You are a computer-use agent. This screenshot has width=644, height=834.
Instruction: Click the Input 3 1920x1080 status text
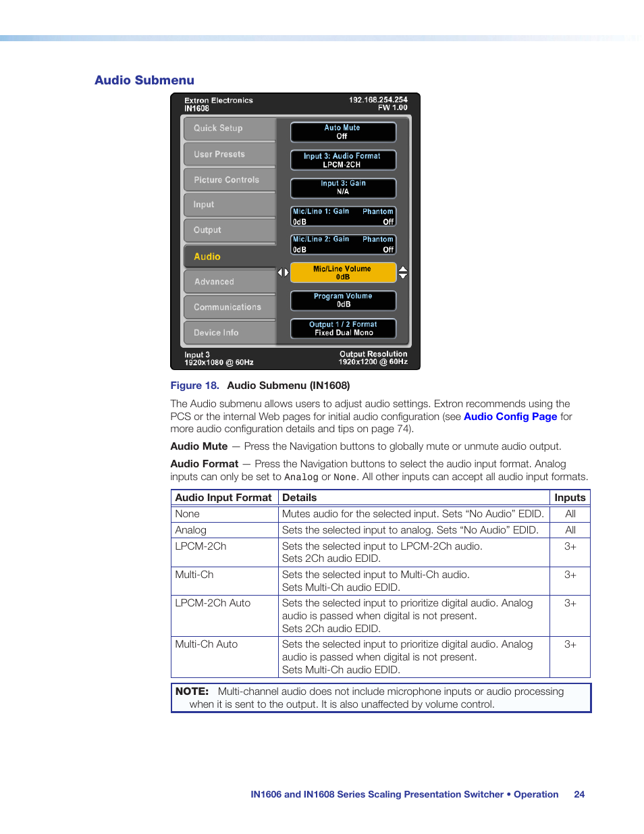tap(219, 359)
